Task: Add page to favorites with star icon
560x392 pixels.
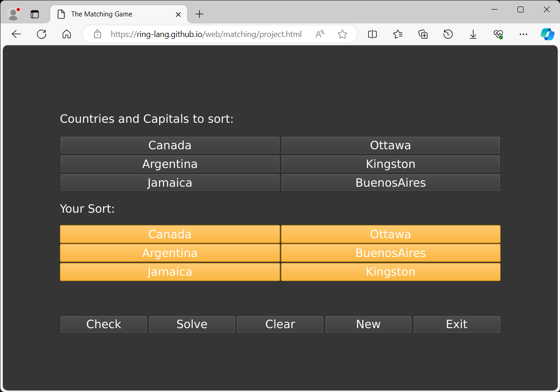Action: pos(343,34)
